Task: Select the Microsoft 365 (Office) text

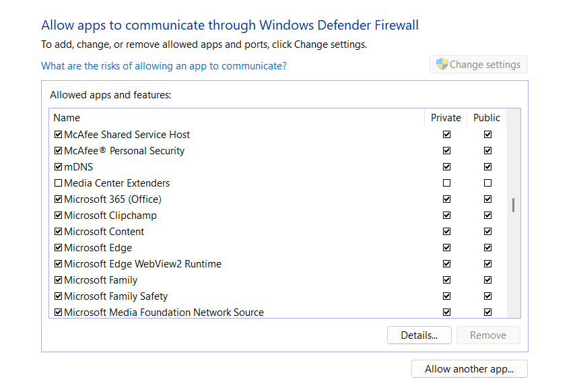Action: tap(113, 199)
